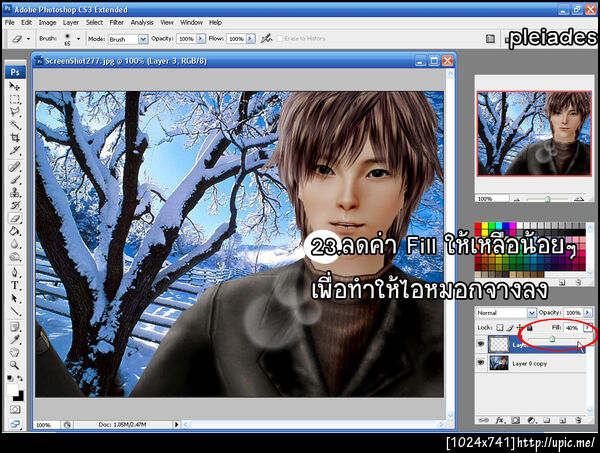Add a layer mask
The height and width of the screenshot is (453, 600).
click(x=515, y=420)
